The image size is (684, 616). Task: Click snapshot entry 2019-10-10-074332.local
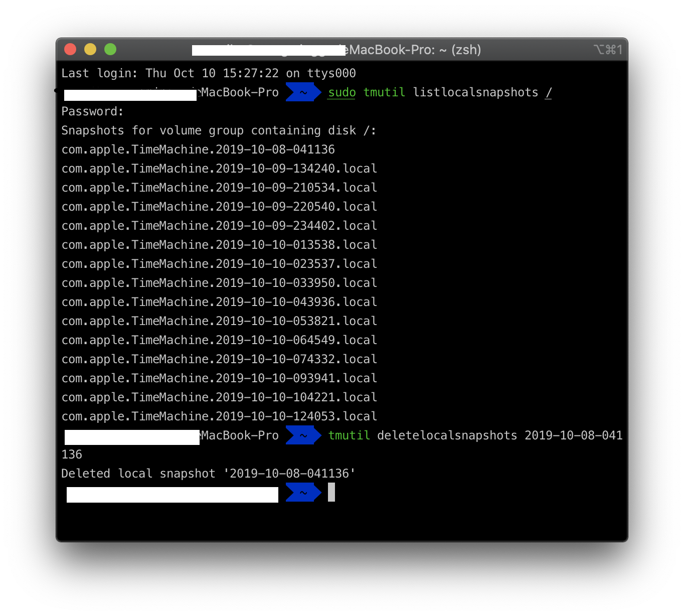point(219,359)
